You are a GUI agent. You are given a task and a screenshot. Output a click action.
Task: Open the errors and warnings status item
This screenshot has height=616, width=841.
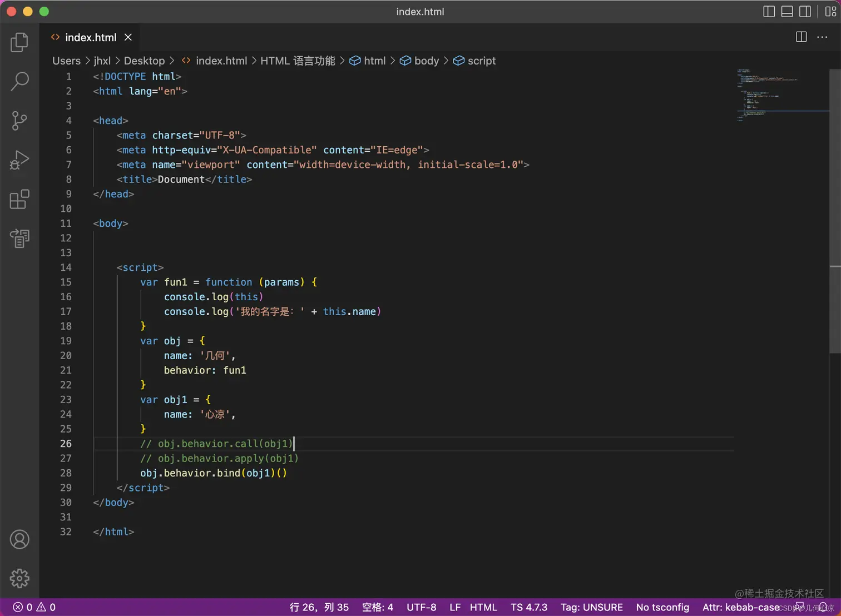[34, 607]
